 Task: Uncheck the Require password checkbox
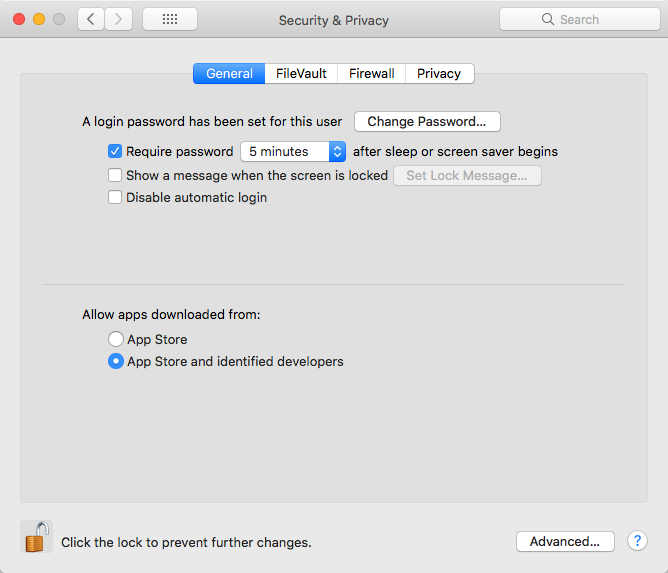(115, 151)
